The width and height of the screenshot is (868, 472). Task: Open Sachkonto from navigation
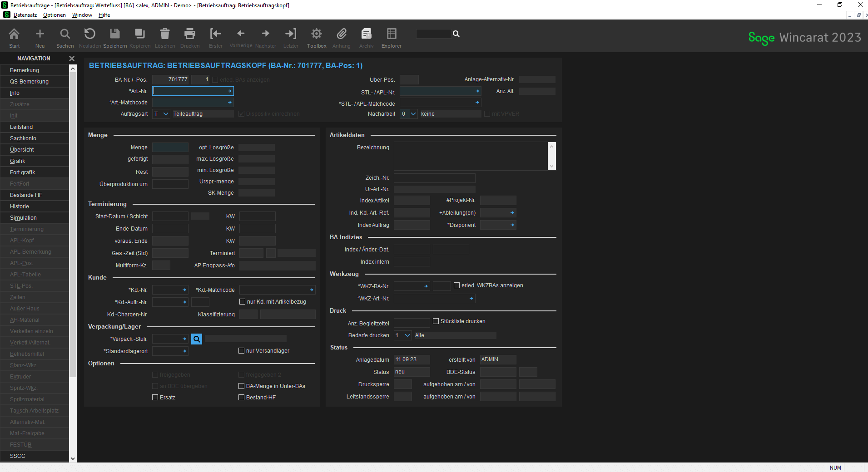tap(35, 138)
